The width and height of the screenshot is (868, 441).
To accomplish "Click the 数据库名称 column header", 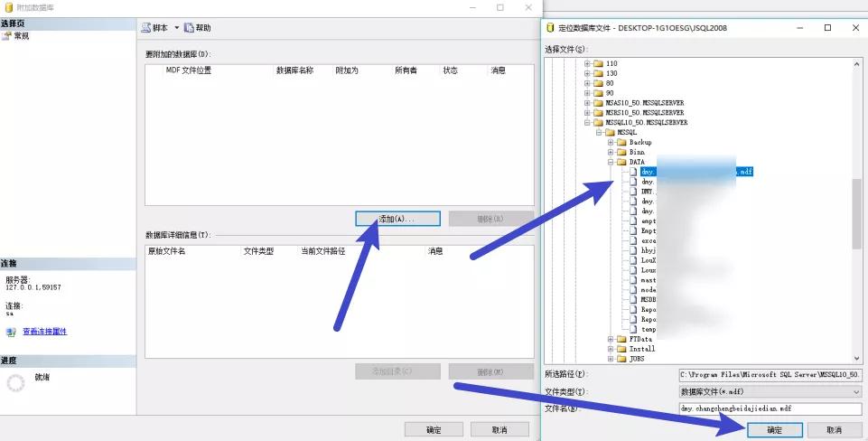I will pyautogui.click(x=294, y=70).
